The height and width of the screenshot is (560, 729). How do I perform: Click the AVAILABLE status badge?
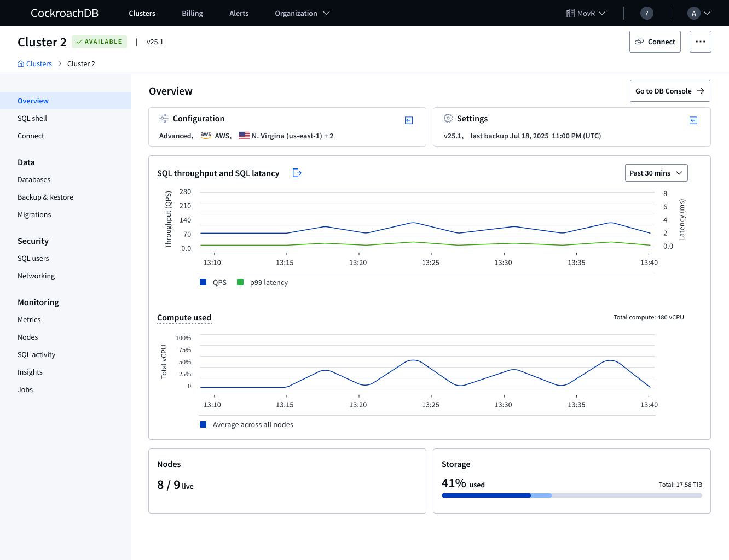coord(99,42)
